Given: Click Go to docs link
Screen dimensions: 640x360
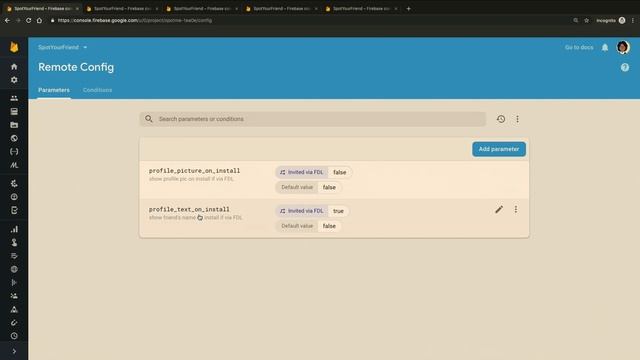Looking at the screenshot, I should click(x=579, y=47).
